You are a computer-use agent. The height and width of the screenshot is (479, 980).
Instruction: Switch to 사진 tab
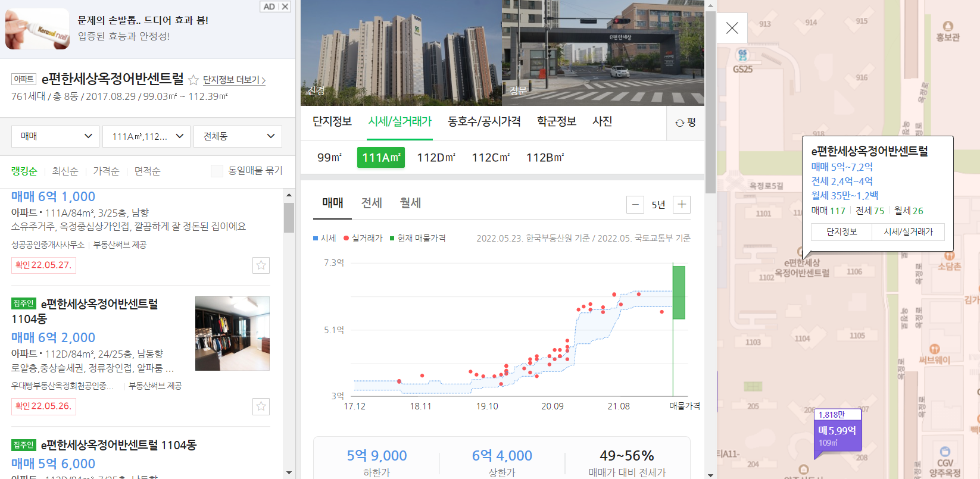click(x=603, y=121)
